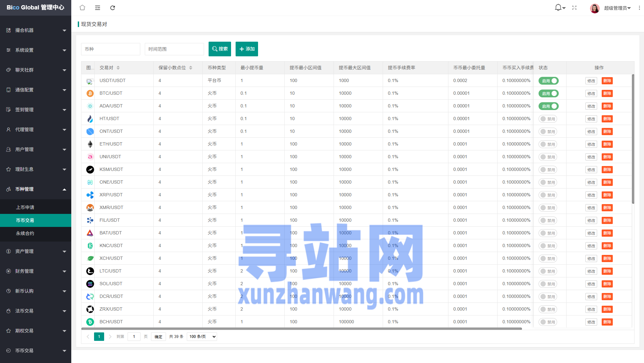This screenshot has width=644, height=363.
Task: Click the green 搜索 button
Action: pos(220,49)
